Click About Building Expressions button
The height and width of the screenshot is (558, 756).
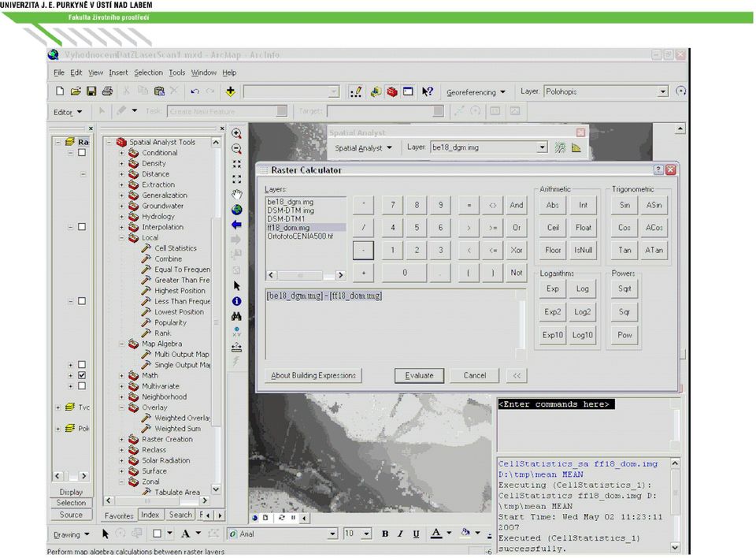[x=313, y=375]
